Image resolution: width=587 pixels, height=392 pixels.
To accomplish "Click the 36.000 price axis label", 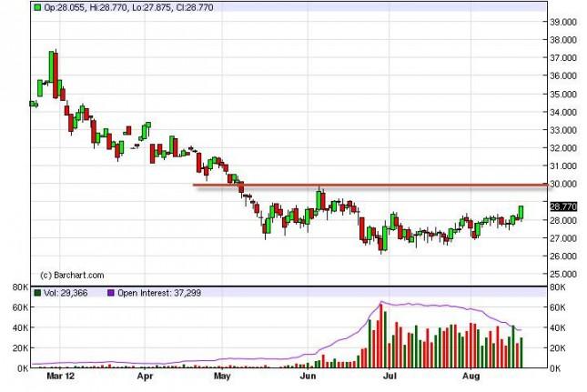I will pos(563,75).
